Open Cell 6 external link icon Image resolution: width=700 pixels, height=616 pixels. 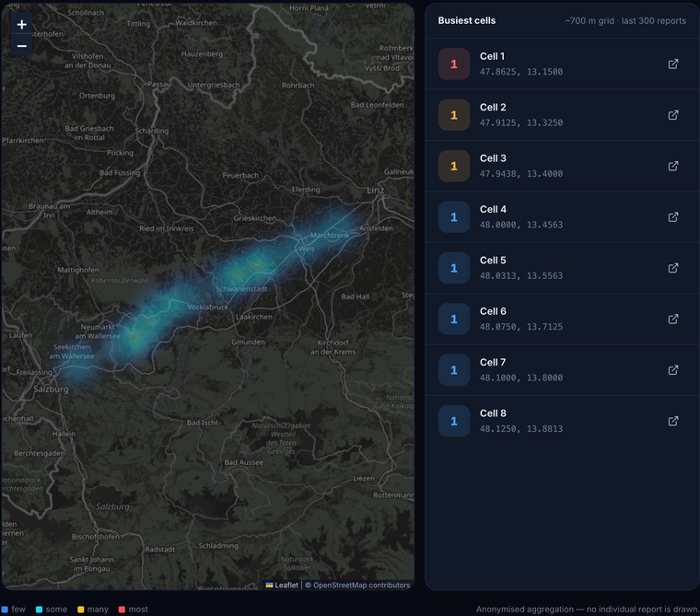tap(673, 319)
